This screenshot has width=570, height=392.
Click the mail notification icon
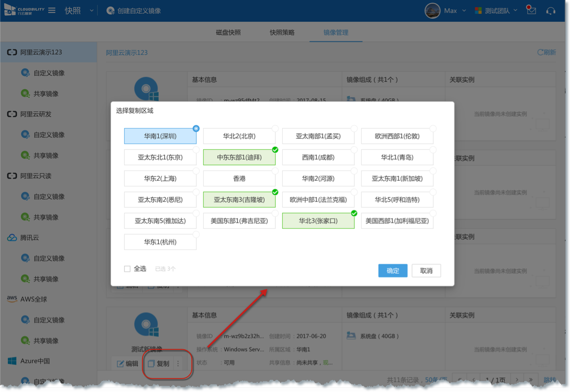(531, 11)
